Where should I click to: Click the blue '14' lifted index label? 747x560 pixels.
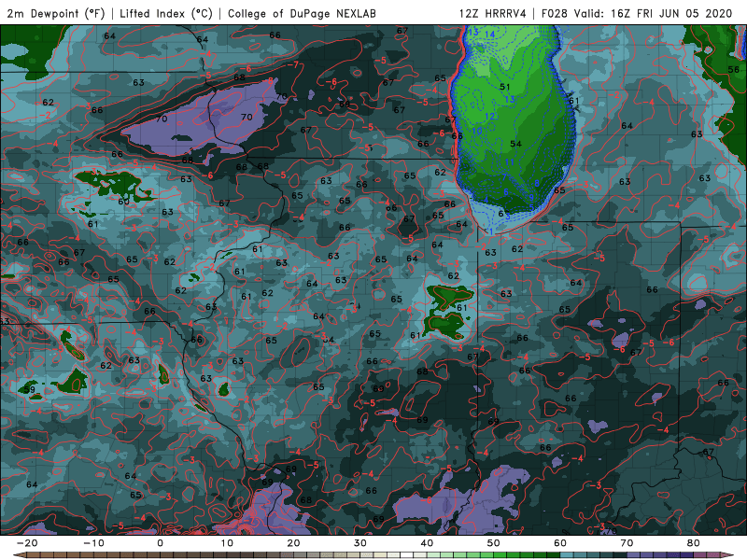(489, 35)
